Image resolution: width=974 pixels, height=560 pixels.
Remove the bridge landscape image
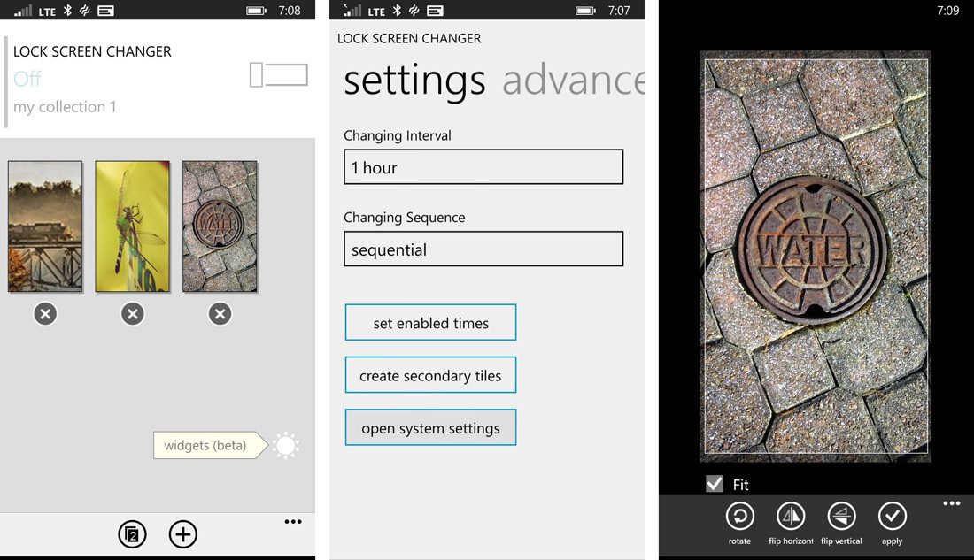45,314
